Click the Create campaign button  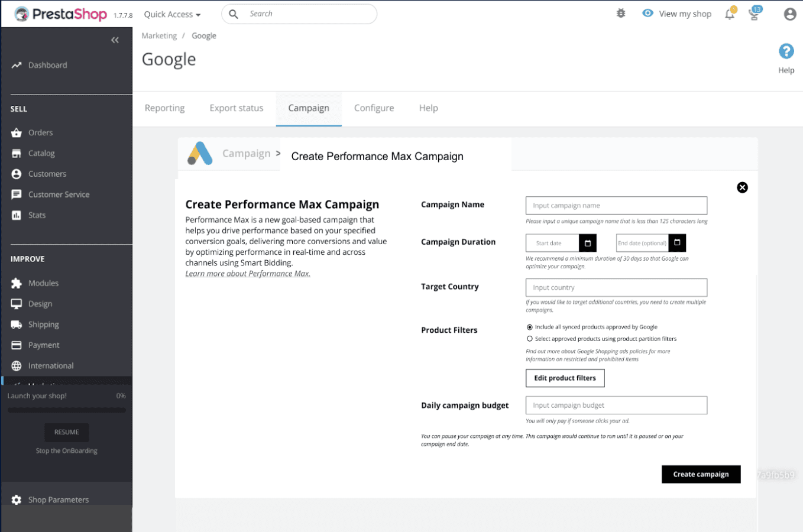(701, 474)
